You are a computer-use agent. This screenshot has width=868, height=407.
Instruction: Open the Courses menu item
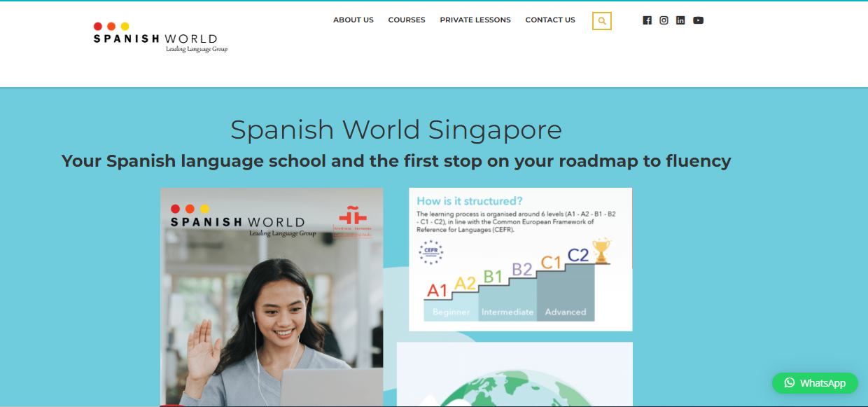(407, 20)
